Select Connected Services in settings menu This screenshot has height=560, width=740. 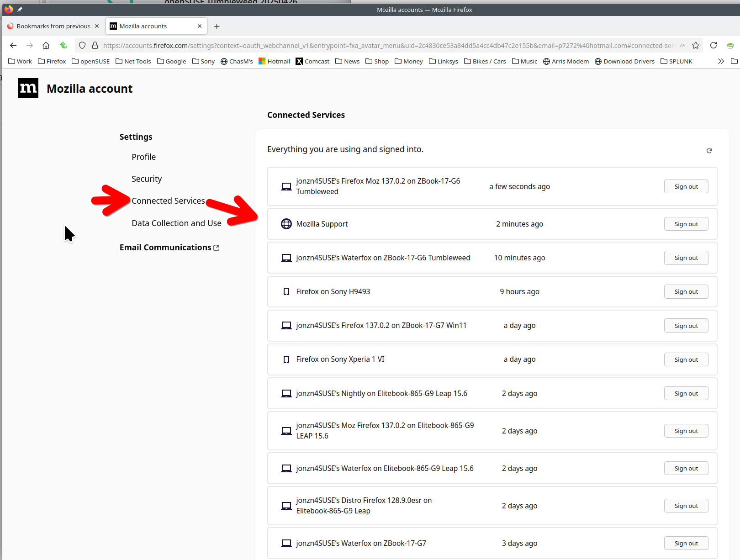coord(168,201)
